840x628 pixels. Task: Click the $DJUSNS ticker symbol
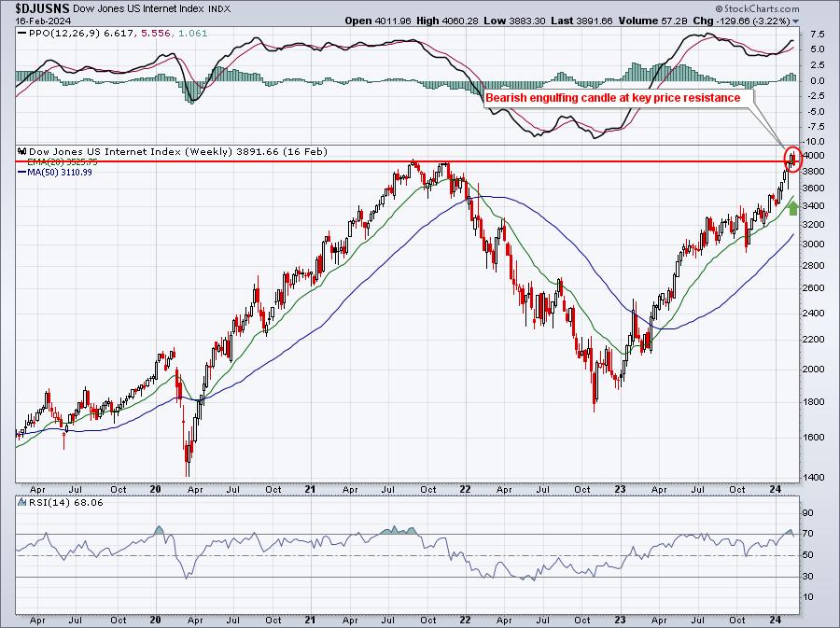click(42, 8)
